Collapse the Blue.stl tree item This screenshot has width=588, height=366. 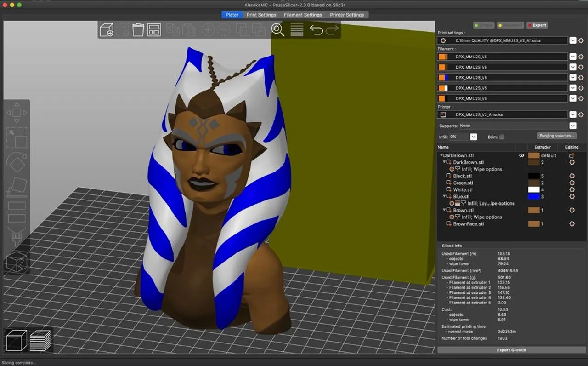click(x=444, y=196)
